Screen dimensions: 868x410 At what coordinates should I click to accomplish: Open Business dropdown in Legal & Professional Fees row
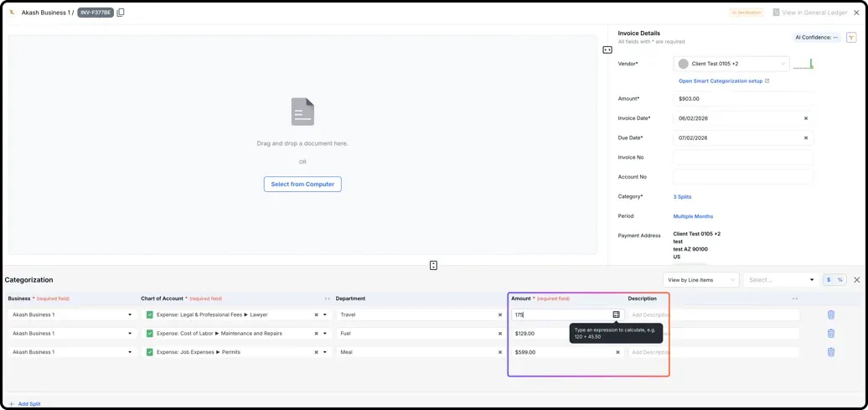pyautogui.click(x=73, y=314)
